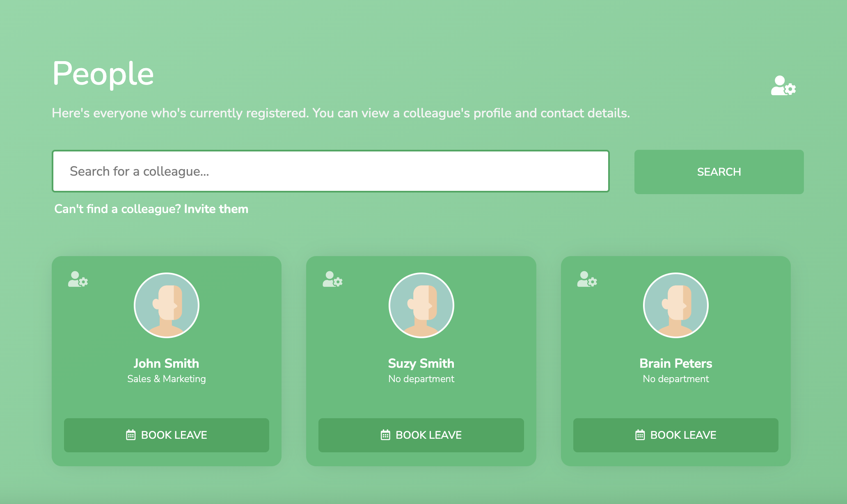Select Brain Peters' name to view his profile
The width and height of the screenshot is (847, 504).
click(x=675, y=363)
